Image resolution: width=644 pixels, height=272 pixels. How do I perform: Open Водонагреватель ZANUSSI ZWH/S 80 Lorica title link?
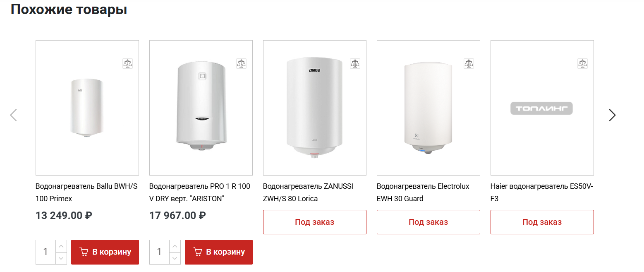[x=308, y=192]
